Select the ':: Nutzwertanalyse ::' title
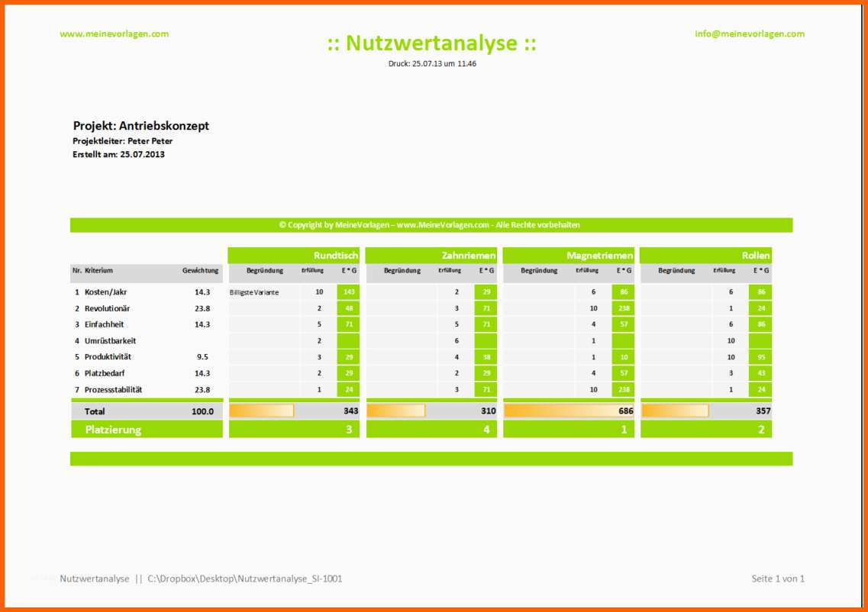Image resolution: width=868 pixels, height=612 pixels. point(432,43)
